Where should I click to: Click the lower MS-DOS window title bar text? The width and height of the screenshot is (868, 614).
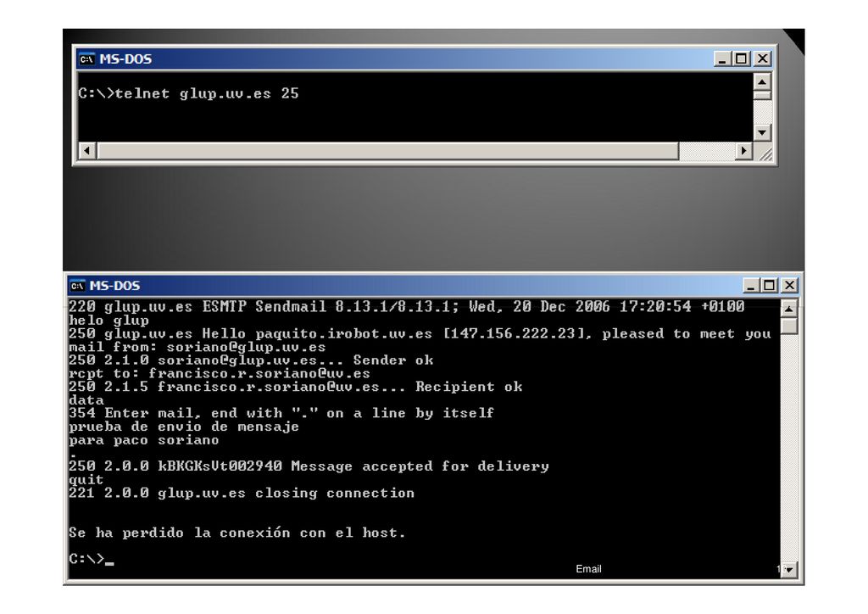pyautogui.click(x=115, y=286)
